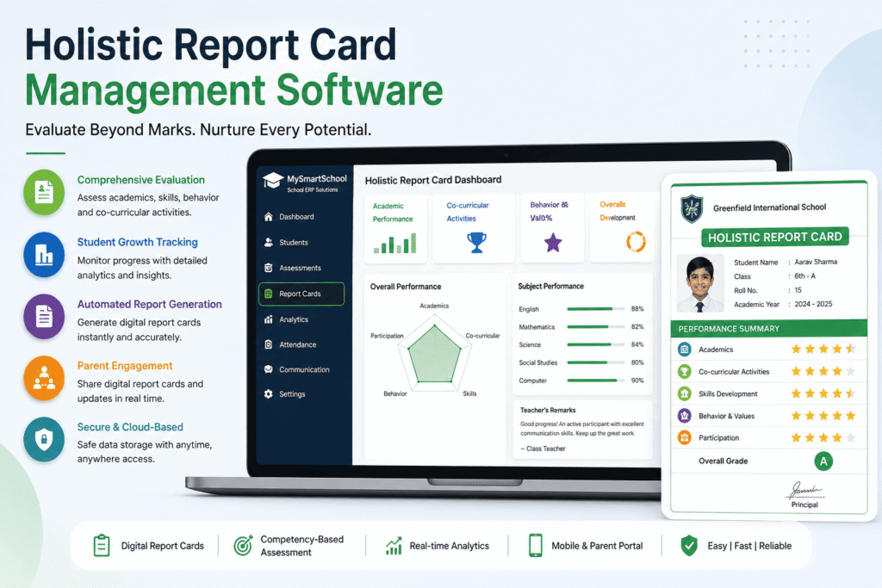Image resolution: width=882 pixels, height=588 pixels.
Task: Click the Comprehensive Evaluation green document icon
Action: pyautogui.click(x=44, y=192)
